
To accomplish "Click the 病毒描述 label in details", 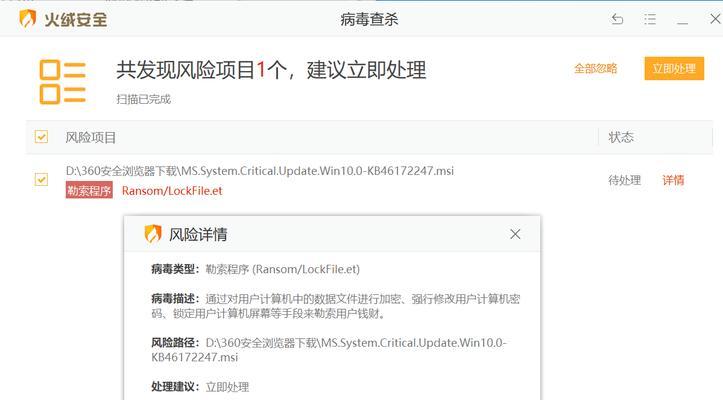I will (x=175, y=299).
